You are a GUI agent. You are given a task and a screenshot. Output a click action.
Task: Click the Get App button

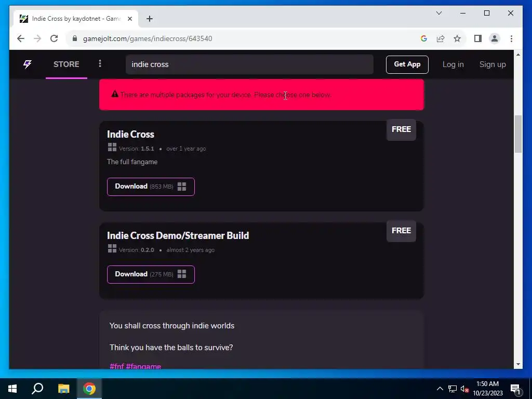407,64
